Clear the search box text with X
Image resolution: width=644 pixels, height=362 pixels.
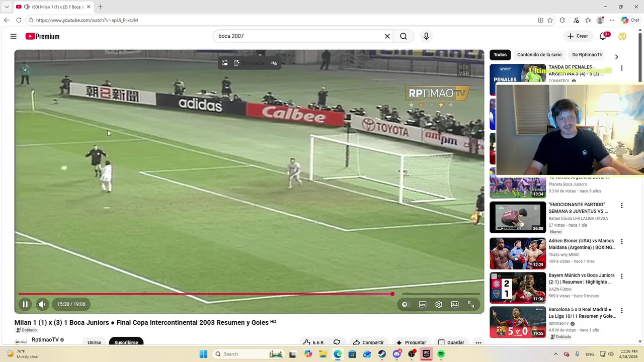[387, 36]
